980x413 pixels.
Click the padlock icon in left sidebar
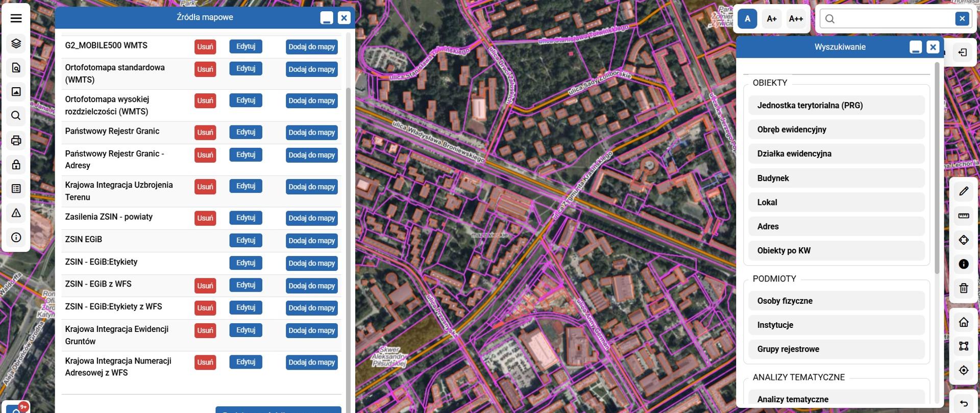point(16,165)
